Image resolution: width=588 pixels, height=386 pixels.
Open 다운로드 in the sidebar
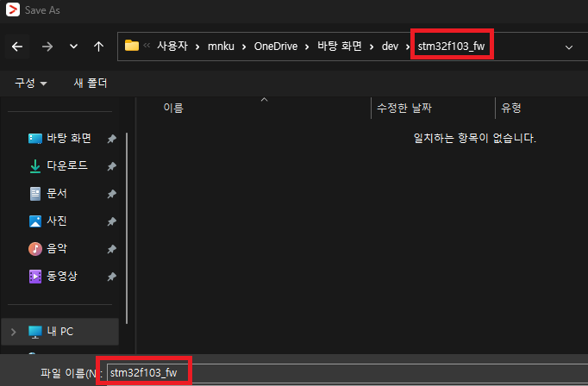[67, 165]
